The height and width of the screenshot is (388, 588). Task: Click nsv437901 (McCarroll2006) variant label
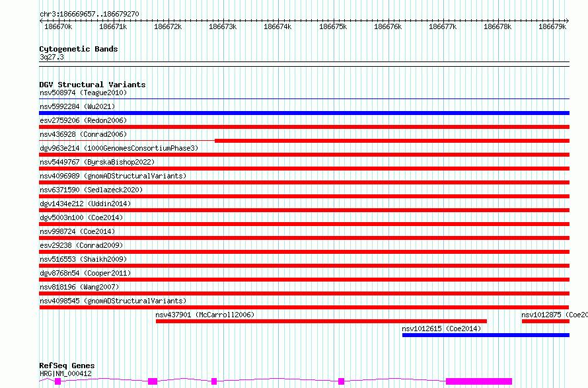(205, 315)
